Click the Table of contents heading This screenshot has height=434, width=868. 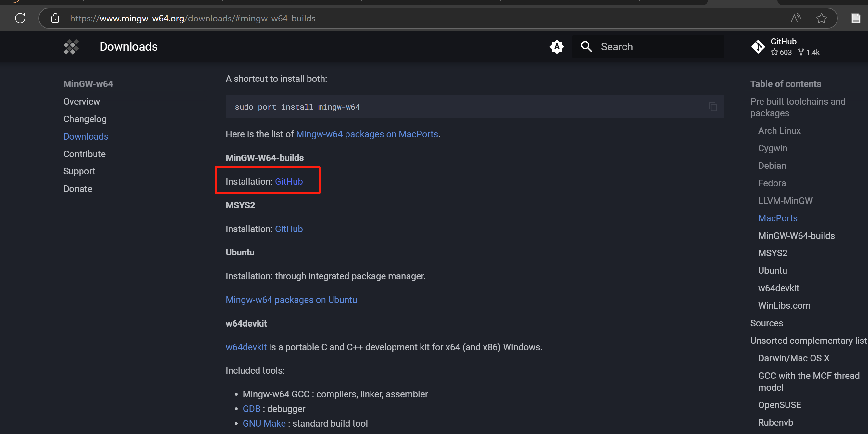coord(786,84)
